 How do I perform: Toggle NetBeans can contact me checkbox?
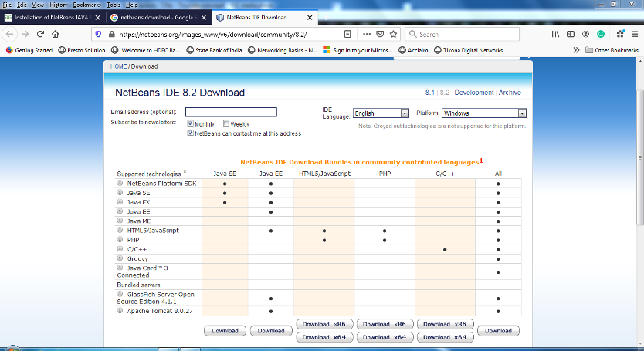(190, 133)
